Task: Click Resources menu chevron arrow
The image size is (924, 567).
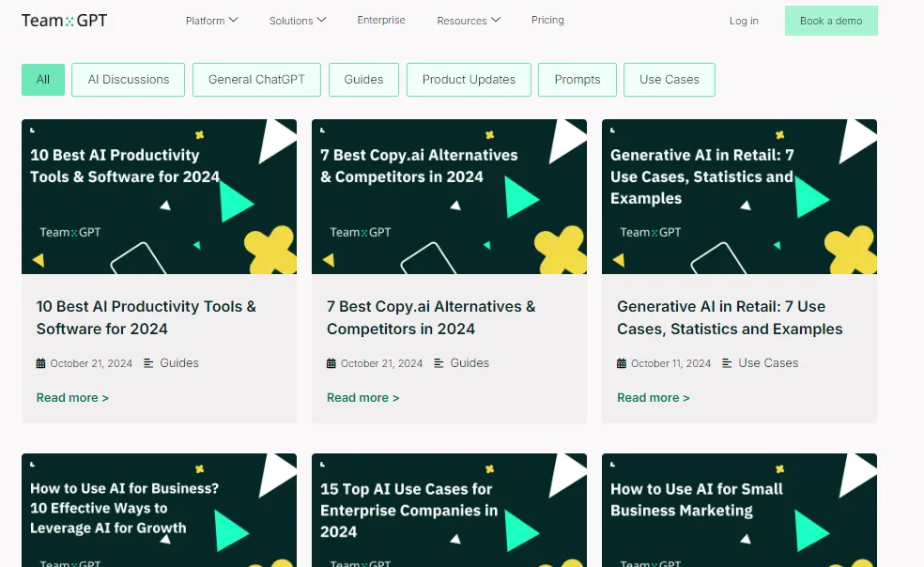Action: pos(496,20)
